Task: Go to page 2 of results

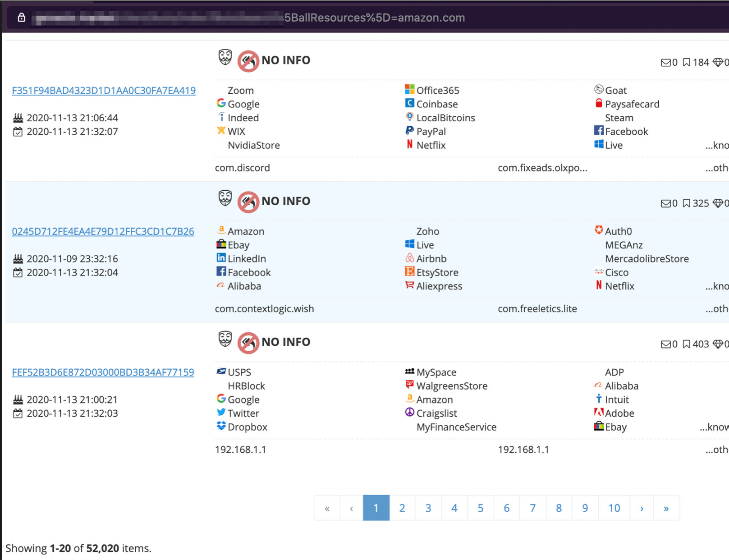Action: click(x=402, y=508)
